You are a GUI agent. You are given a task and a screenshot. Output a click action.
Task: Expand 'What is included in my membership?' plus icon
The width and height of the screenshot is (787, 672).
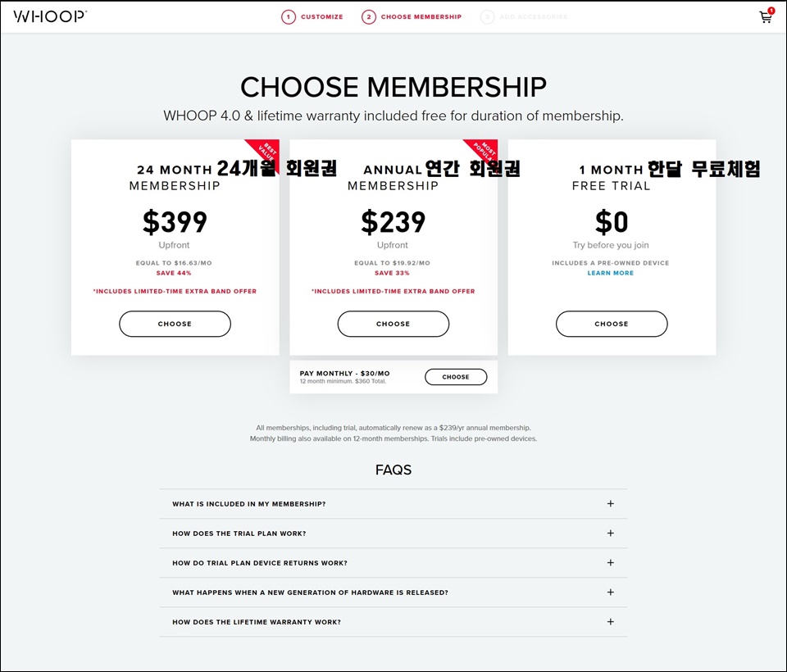pyautogui.click(x=610, y=503)
